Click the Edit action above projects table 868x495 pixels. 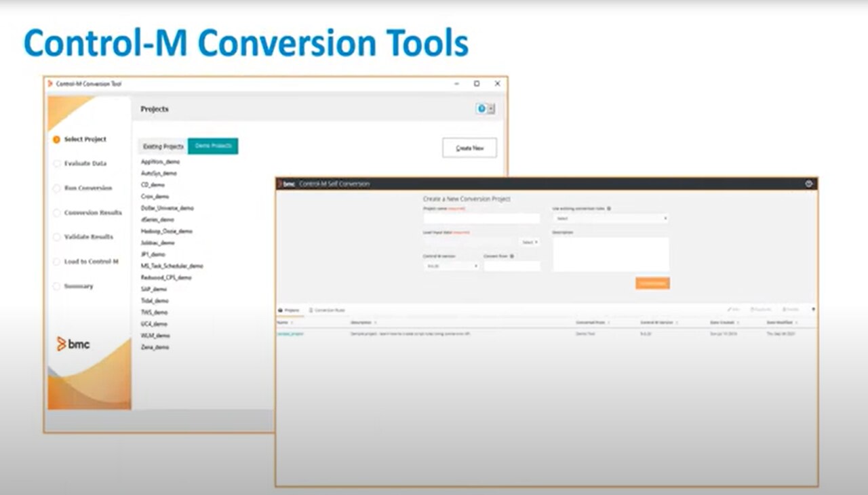pos(733,309)
